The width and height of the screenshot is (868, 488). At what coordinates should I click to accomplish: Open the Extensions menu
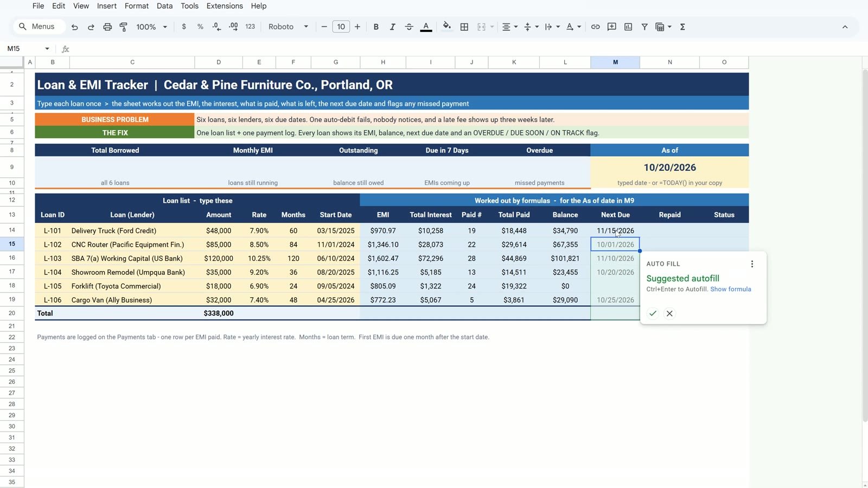click(225, 6)
